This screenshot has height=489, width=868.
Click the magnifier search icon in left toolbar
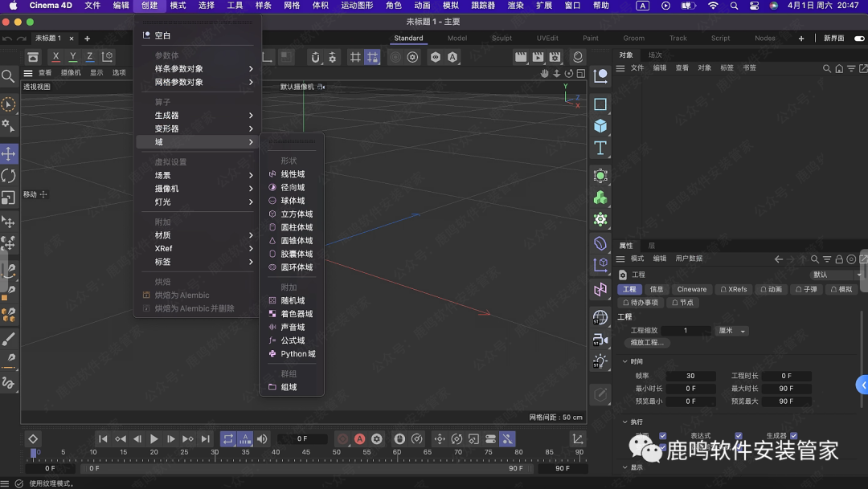pos(8,77)
